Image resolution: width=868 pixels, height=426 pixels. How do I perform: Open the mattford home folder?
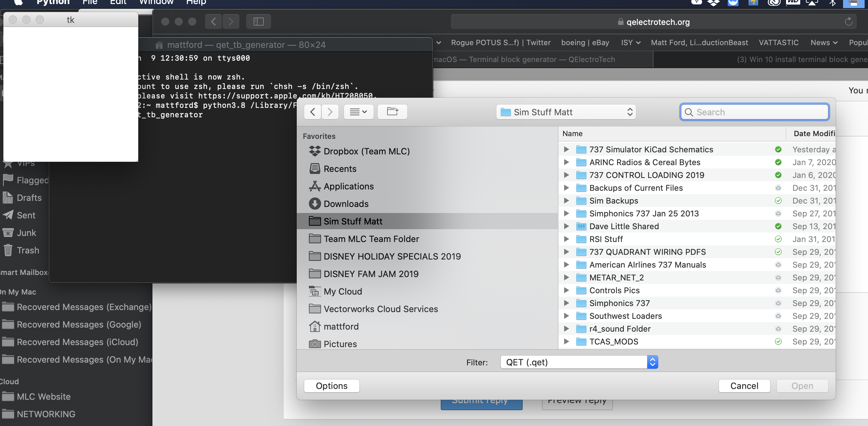(x=341, y=327)
